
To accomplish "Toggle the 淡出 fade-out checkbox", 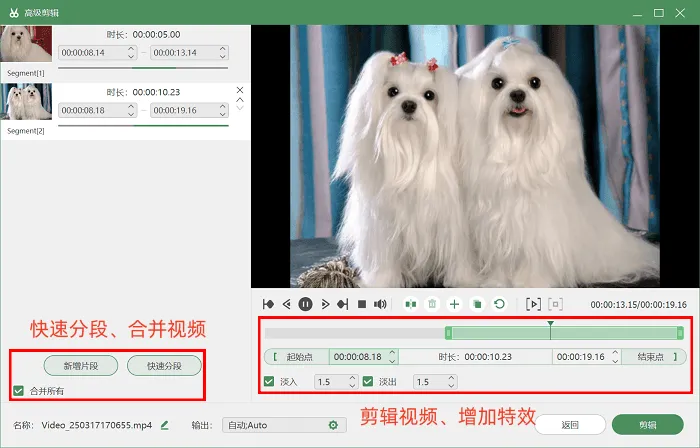I will point(368,382).
